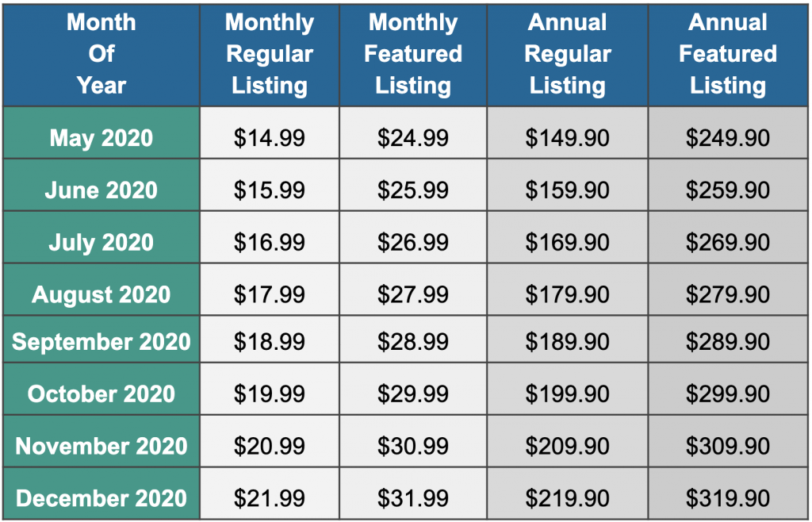Select the "Annual Regular Listing" header
The width and height of the screenshot is (812, 522).
[x=568, y=54]
